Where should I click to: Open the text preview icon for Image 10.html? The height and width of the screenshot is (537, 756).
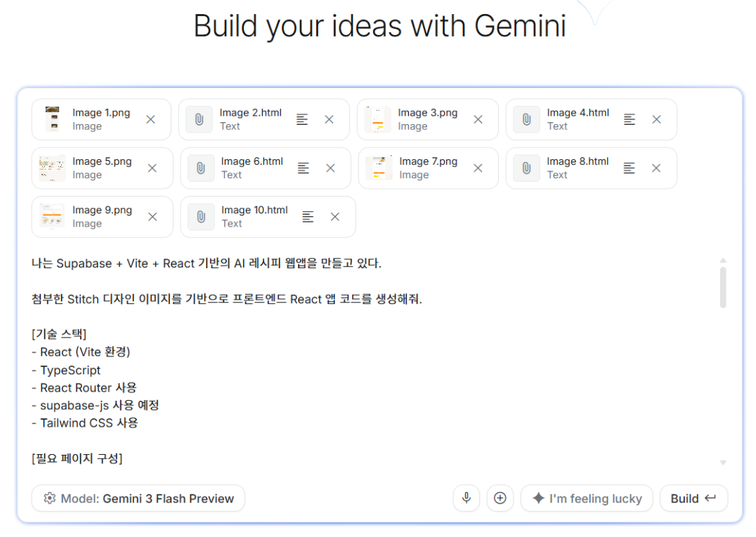tap(308, 216)
